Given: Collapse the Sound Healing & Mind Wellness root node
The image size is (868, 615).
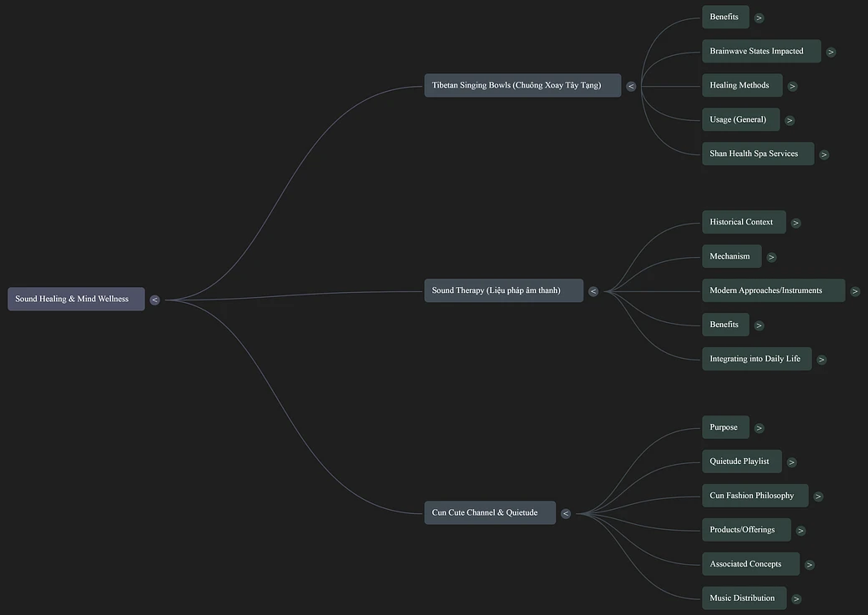Looking at the screenshot, I should click(x=155, y=300).
